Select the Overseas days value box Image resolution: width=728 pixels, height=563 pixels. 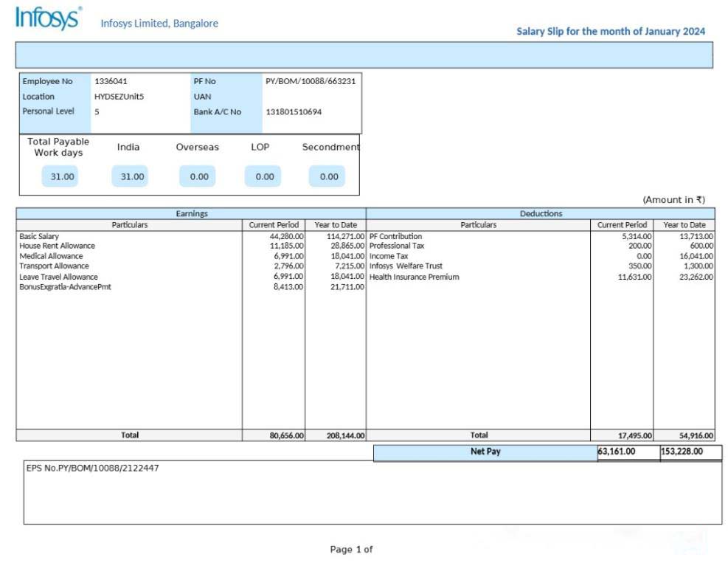coord(198,177)
